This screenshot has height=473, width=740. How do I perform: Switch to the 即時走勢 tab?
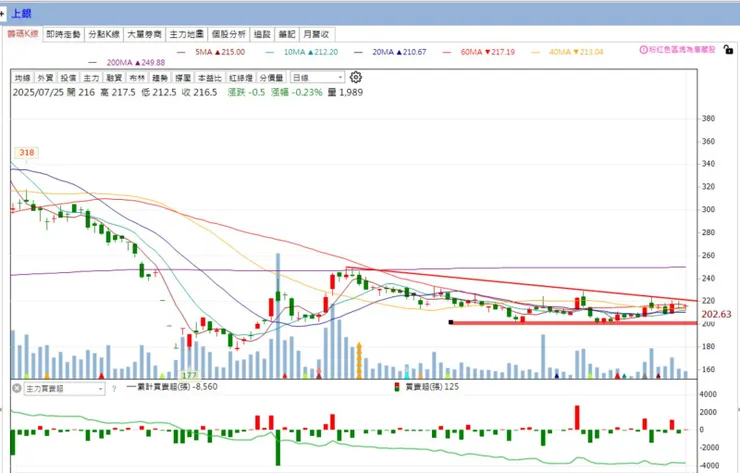point(63,34)
